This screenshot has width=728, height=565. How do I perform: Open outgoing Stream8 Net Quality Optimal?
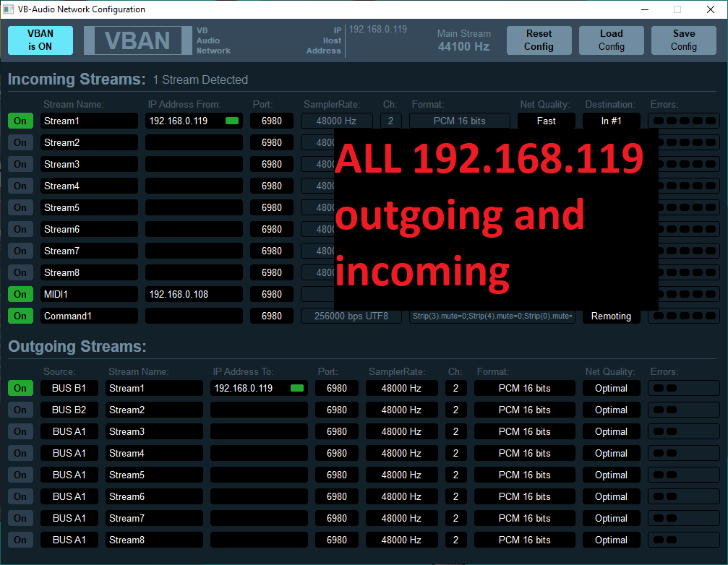(x=612, y=540)
